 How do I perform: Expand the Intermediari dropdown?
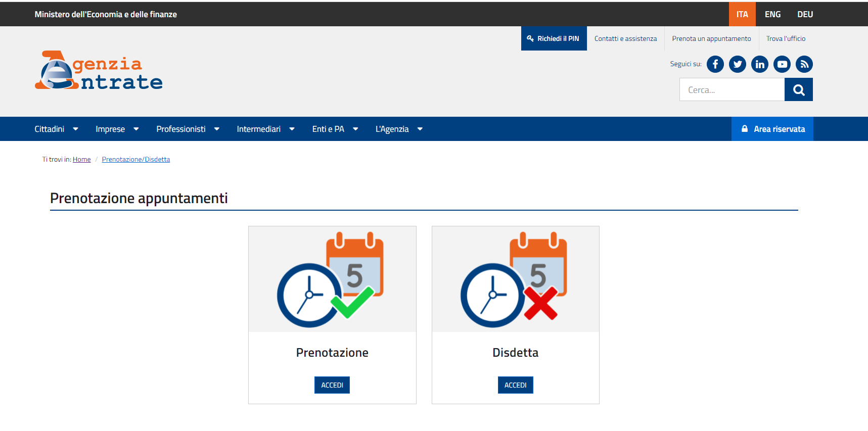265,129
